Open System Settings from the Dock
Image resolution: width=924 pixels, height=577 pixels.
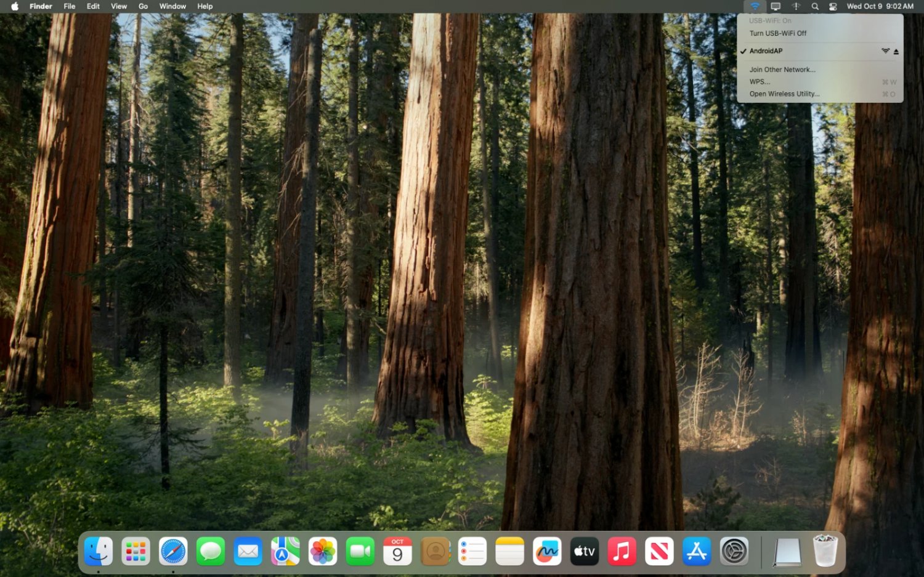tap(734, 551)
